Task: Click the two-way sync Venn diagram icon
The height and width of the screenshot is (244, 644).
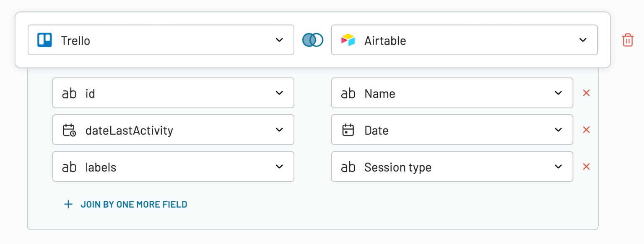Action: (x=312, y=39)
